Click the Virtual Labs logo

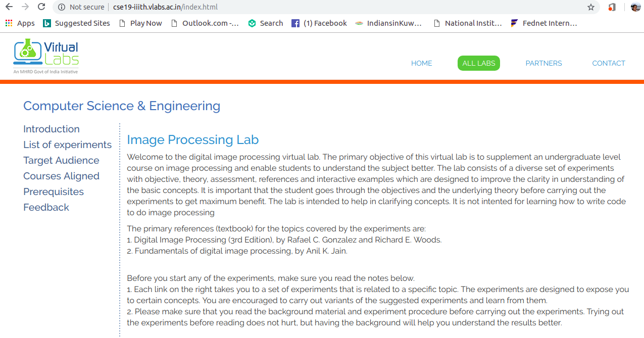(x=45, y=55)
